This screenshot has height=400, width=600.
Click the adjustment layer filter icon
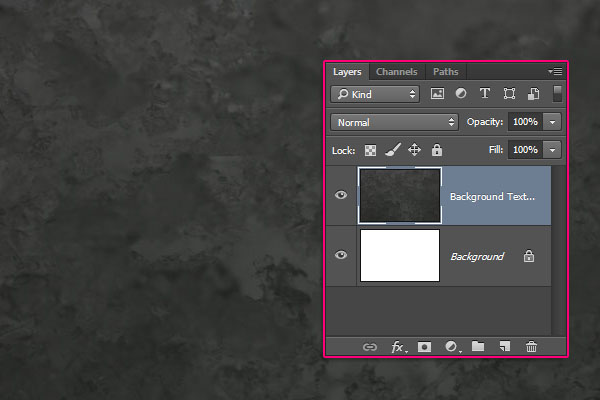pos(461,94)
